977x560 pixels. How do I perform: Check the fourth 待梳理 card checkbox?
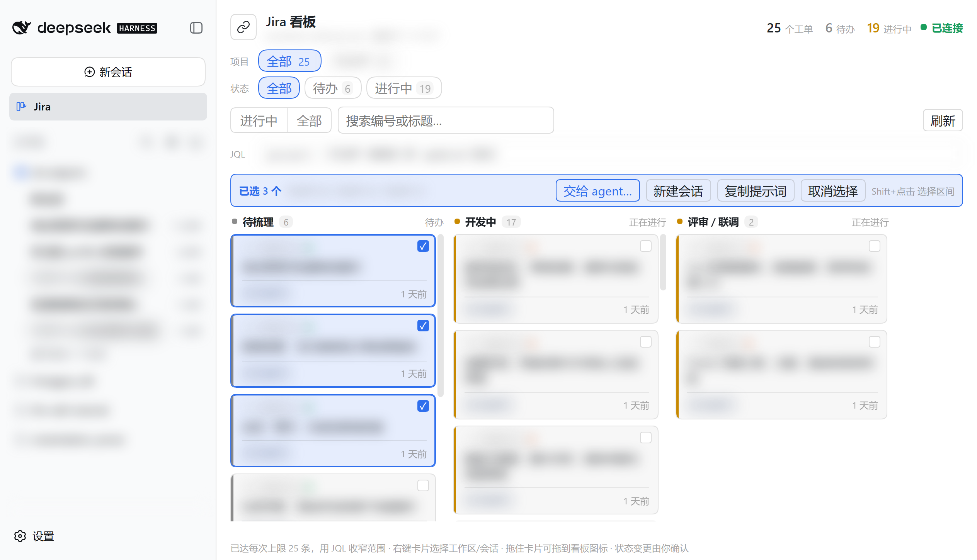[x=423, y=485]
